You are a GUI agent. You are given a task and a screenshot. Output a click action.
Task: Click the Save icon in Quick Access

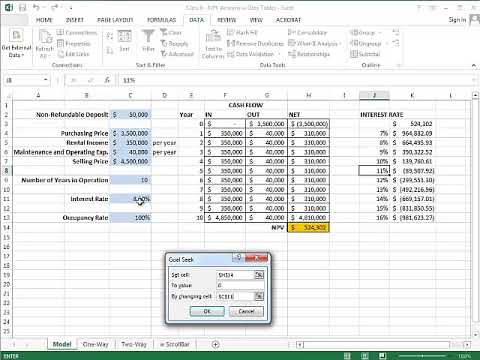[x=22, y=7]
